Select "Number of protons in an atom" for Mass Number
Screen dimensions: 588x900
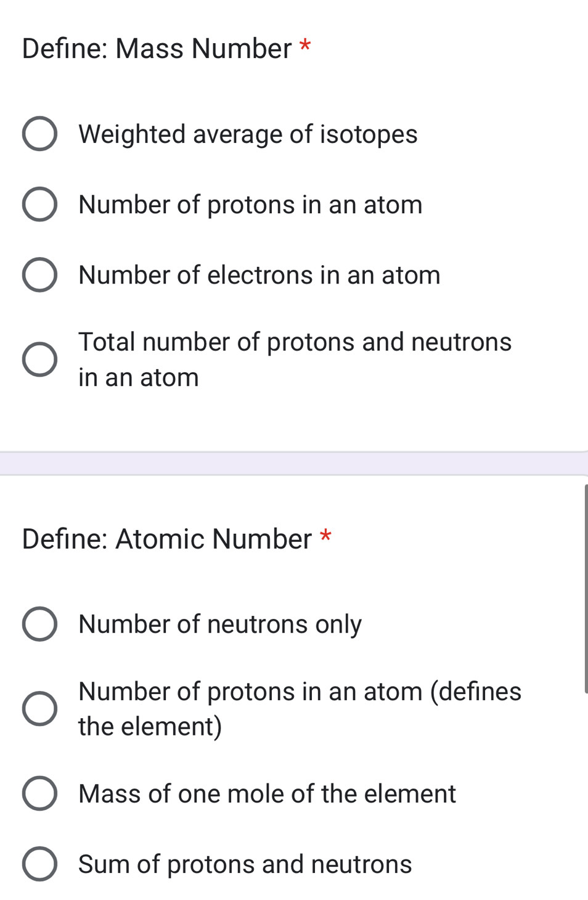250,205
